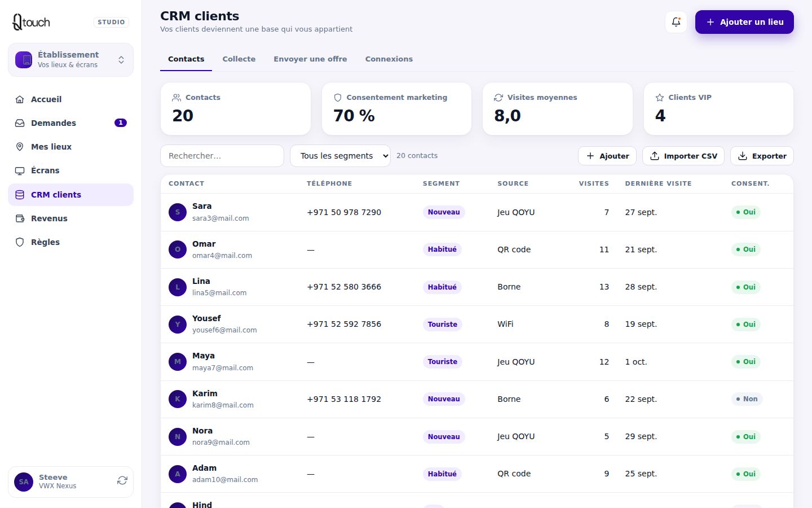The height and width of the screenshot is (508, 812).
Task: Click the refresh icon on Visites moyennes
Action: [x=498, y=98]
